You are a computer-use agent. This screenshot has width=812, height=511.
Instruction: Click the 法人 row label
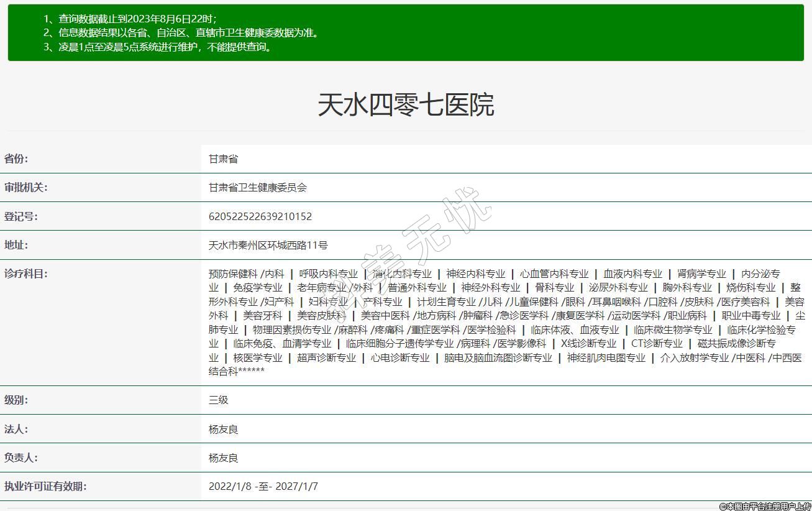click(x=16, y=429)
